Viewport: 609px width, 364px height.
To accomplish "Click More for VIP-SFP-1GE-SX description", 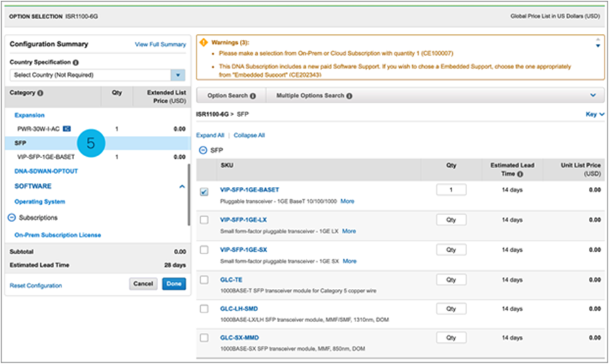I will coord(350,261).
